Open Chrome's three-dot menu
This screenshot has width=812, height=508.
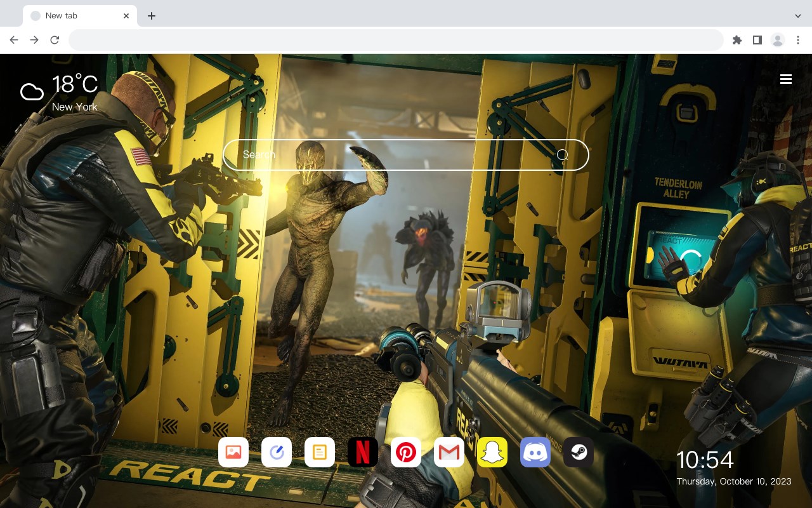798,40
